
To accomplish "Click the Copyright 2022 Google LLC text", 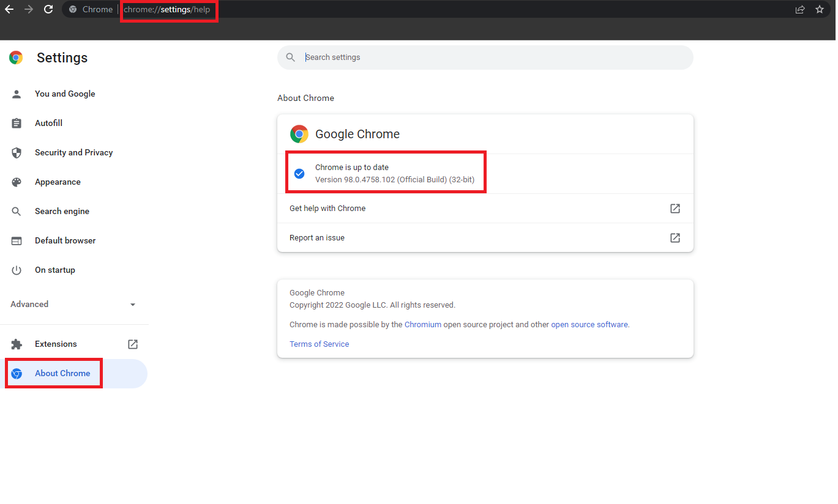I will [372, 305].
